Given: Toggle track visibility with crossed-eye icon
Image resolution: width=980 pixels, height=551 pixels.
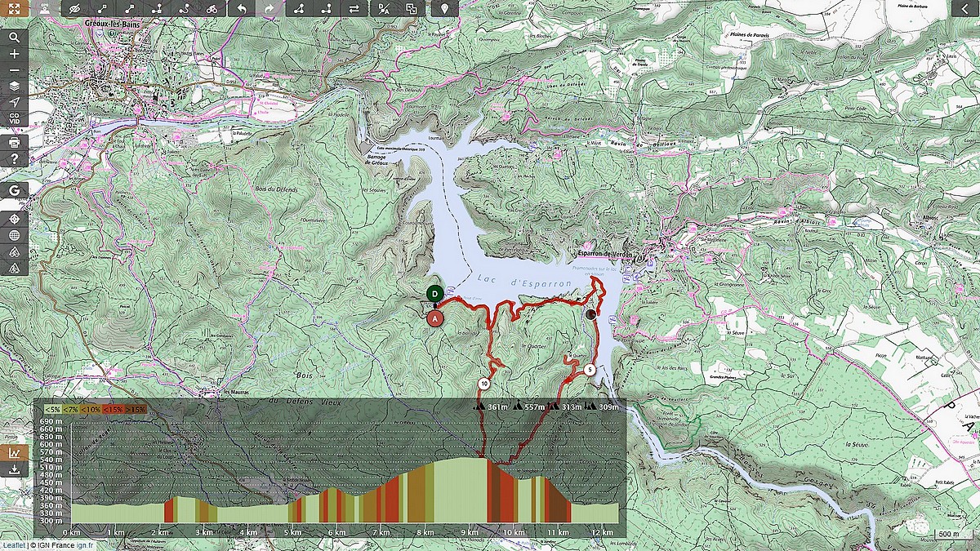Looking at the screenshot, I should point(74,9).
